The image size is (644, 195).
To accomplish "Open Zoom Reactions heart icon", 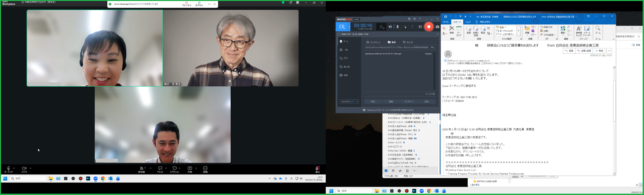I will [x=175, y=169].
